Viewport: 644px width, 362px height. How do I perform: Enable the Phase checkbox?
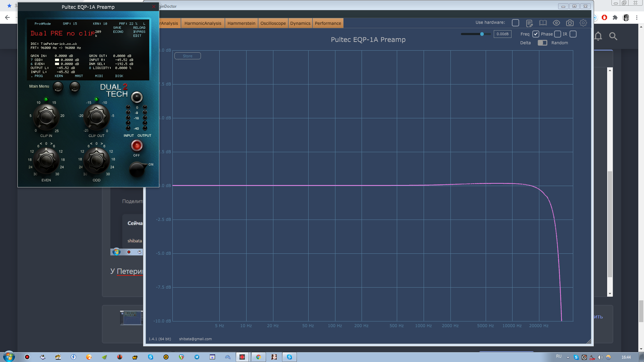[x=557, y=34]
